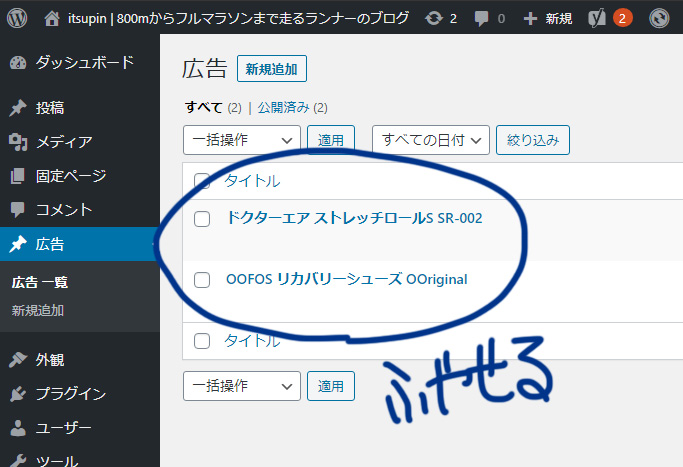This screenshot has height=467, width=683.
Task: Check the OOFOS リカバリーシューズ row checkbox
Action: [202, 279]
